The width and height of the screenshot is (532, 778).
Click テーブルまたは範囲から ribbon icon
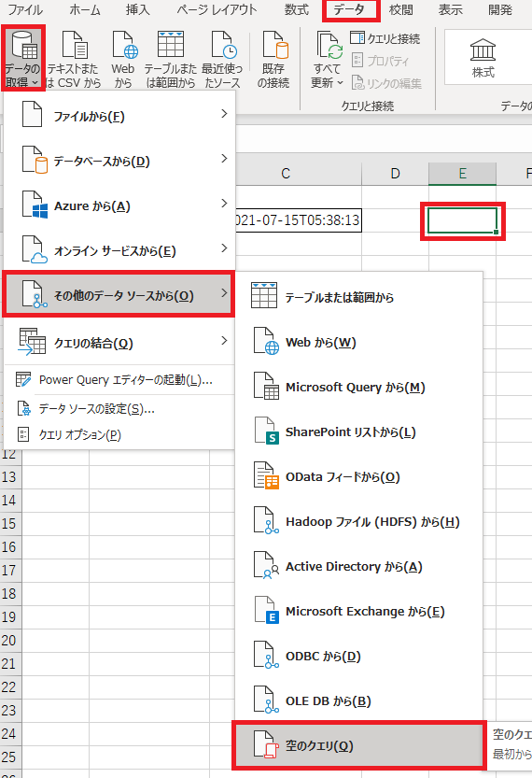pyautogui.click(x=170, y=60)
